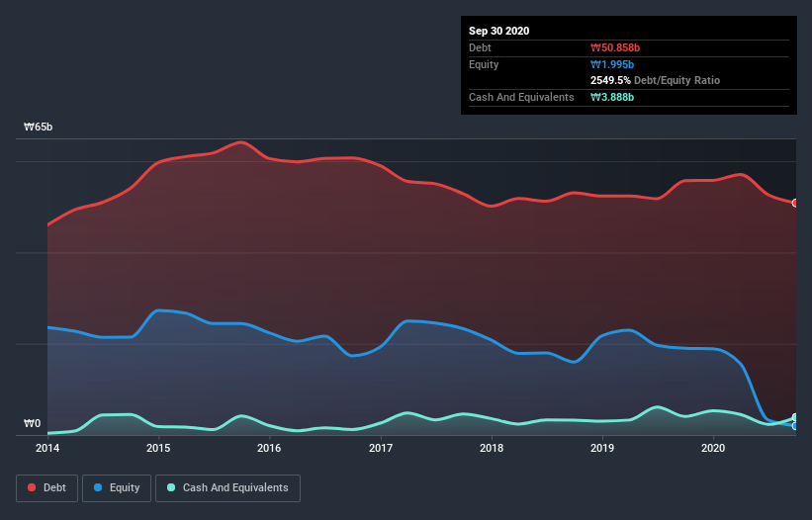Click the 2016 x-axis label
Viewport: 812px width, 520px height.
click(269, 448)
